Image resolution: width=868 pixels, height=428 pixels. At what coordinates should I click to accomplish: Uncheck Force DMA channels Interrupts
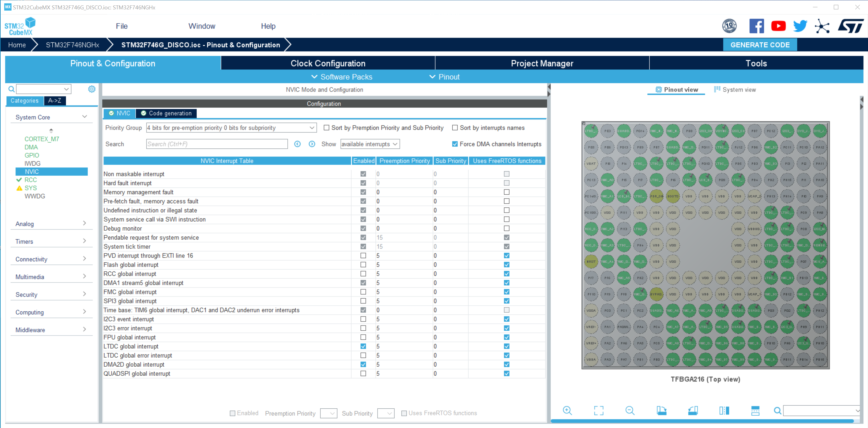pos(455,144)
